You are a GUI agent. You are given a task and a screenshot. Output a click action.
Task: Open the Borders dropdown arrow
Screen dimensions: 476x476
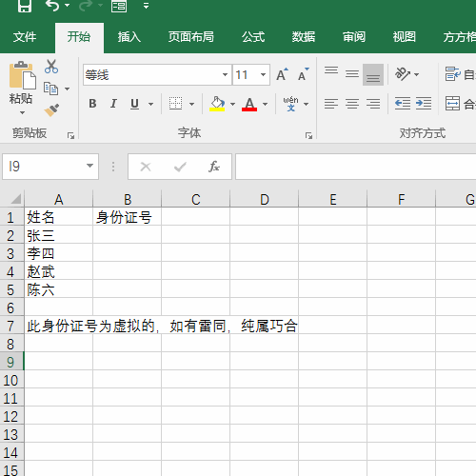click(x=191, y=104)
